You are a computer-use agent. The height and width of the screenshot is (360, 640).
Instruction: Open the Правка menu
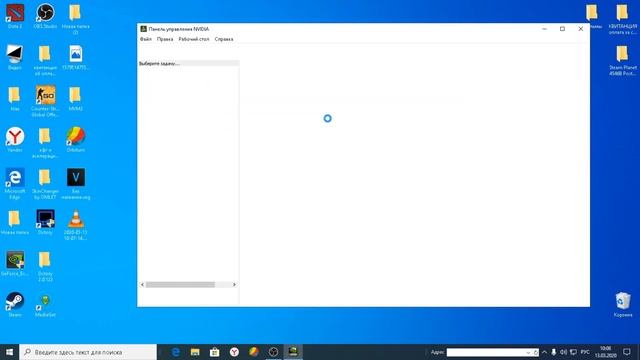coord(165,39)
